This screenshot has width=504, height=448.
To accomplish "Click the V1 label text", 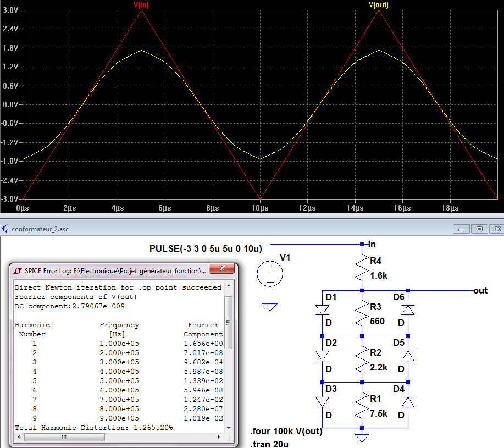I will pos(285,257).
